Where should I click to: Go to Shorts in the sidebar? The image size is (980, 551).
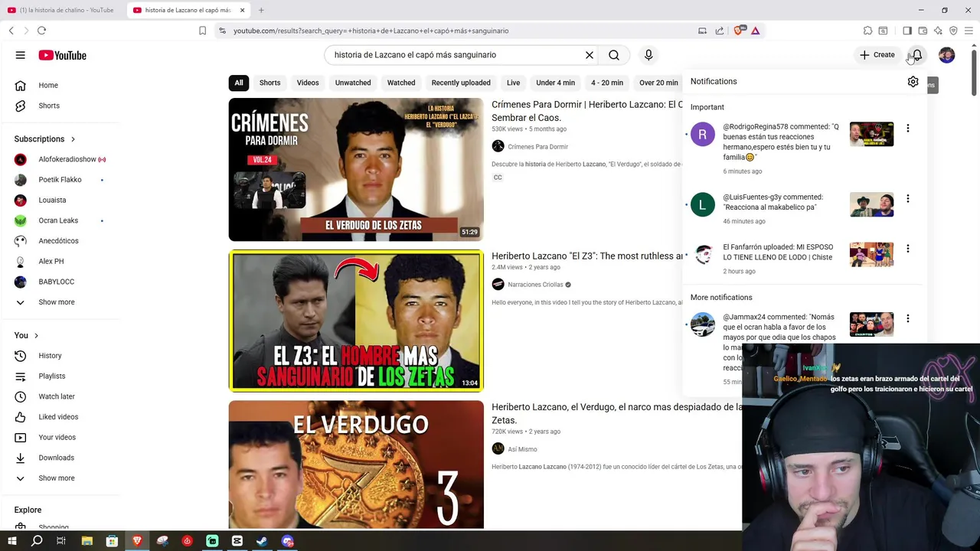click(x=48, y=106)
